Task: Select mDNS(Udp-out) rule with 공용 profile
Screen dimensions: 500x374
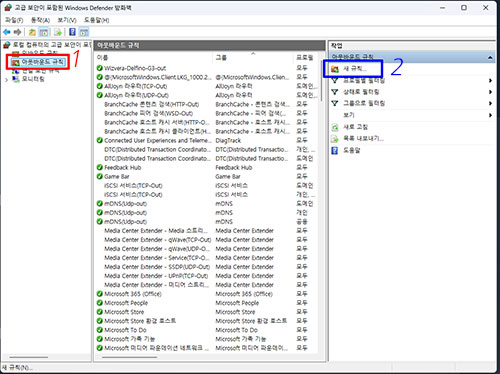Action: point(207,221)
